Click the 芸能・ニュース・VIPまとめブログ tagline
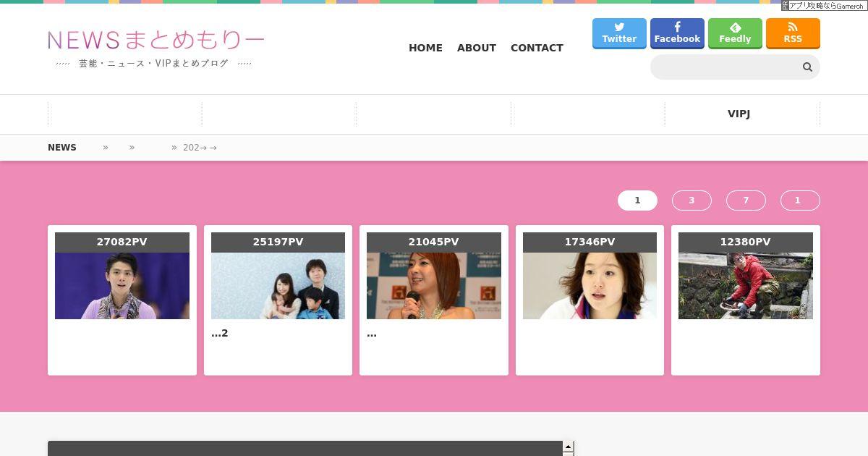Viewport: 868px width, 456px height. click(153, 64)
